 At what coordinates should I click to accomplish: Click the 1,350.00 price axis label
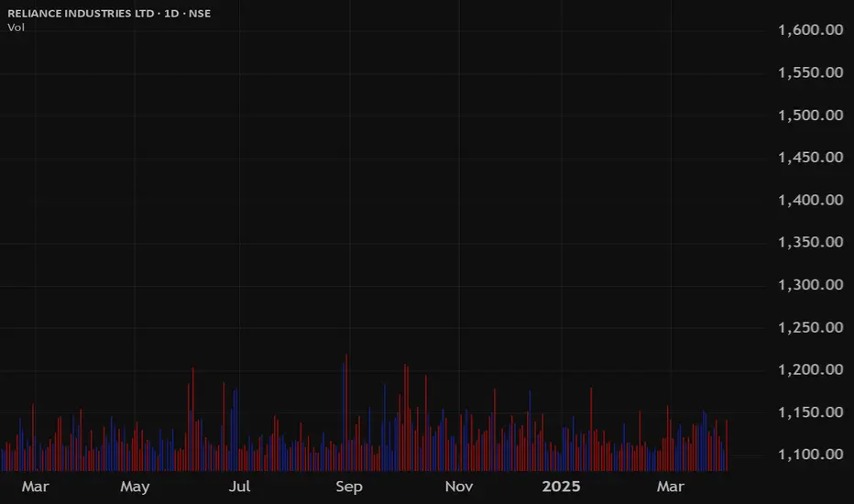[810, 242]
